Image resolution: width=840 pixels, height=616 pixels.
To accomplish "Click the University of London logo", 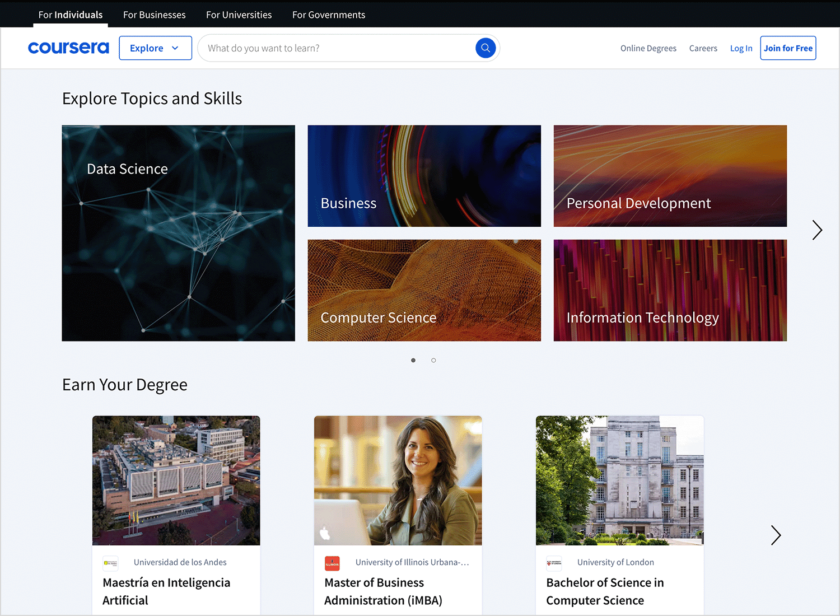I will (554, 563).
